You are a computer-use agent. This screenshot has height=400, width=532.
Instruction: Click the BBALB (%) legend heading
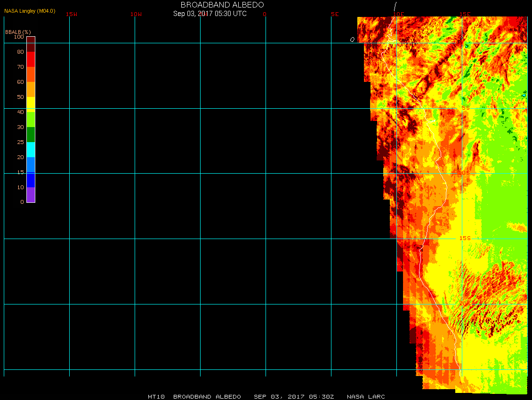coord(18,32)
